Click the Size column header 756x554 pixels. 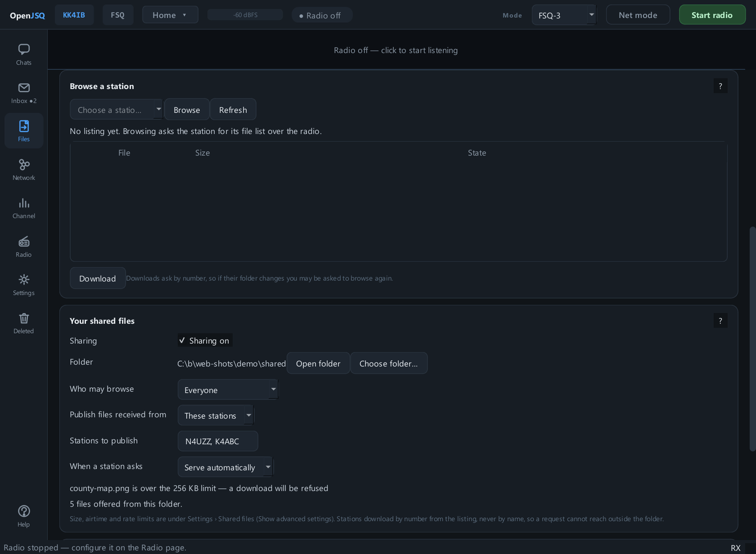[202, 153]
